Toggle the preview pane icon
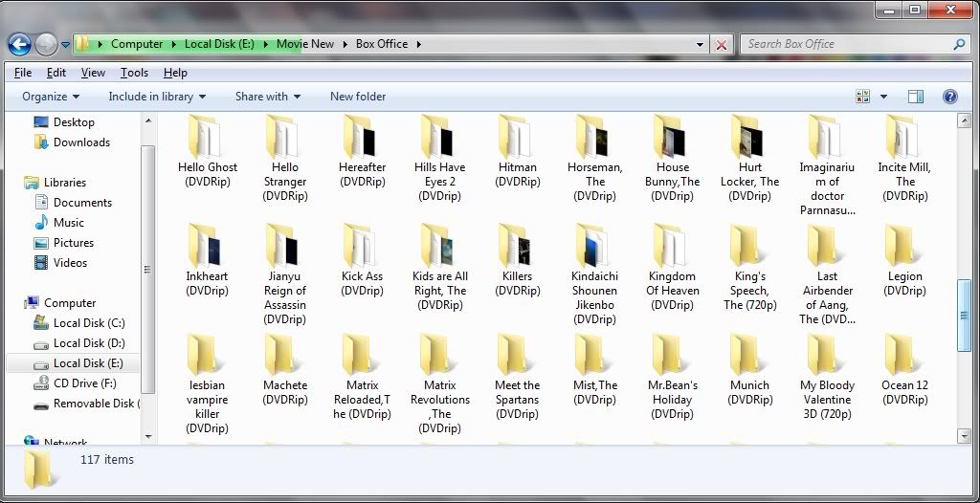This screenshot has width=980, height=503. (x=916, y=97)
